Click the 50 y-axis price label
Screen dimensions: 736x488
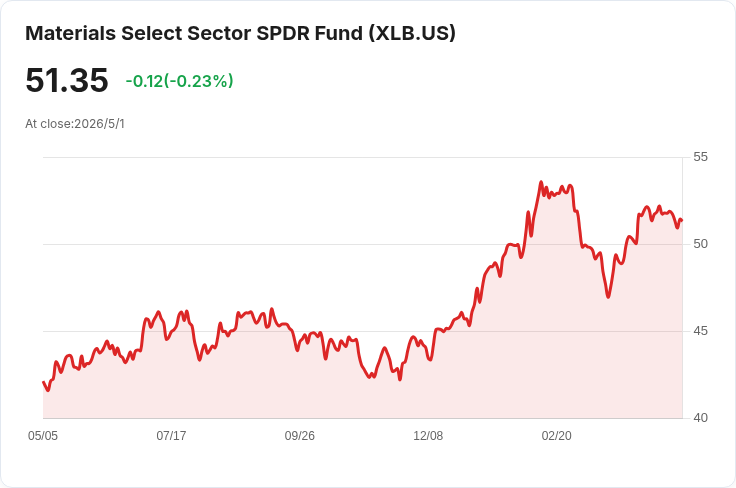700,244
